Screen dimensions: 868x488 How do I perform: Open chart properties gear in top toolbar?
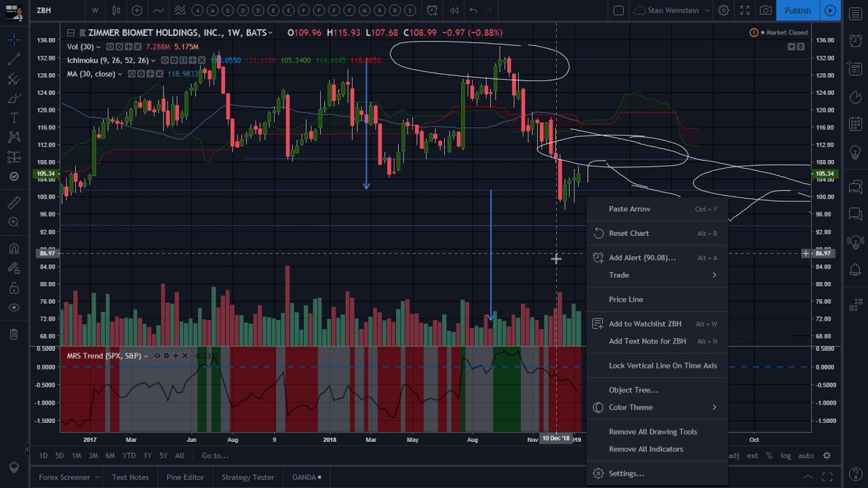pyautogui.click(x=724, y=10)
